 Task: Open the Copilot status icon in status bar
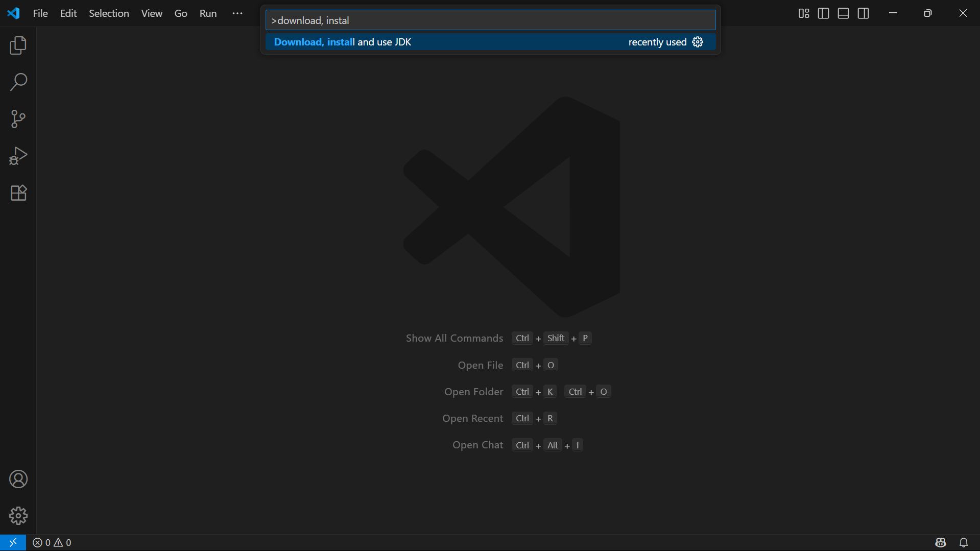pyautogui.click(x=941, y=542)
